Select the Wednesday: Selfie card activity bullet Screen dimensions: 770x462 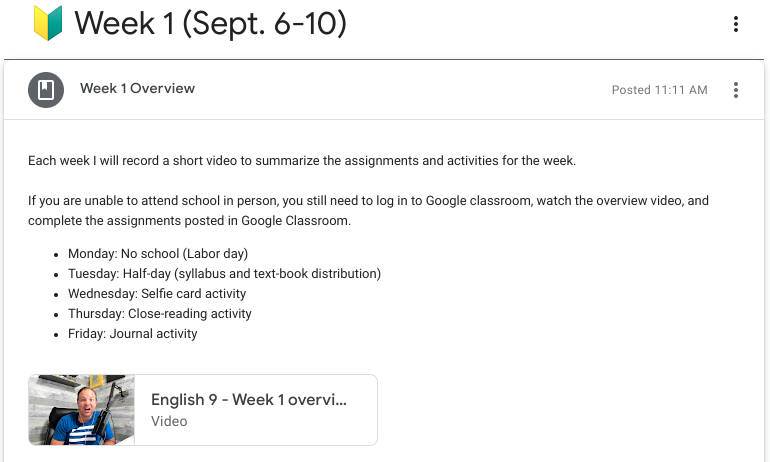click(157, 294)
